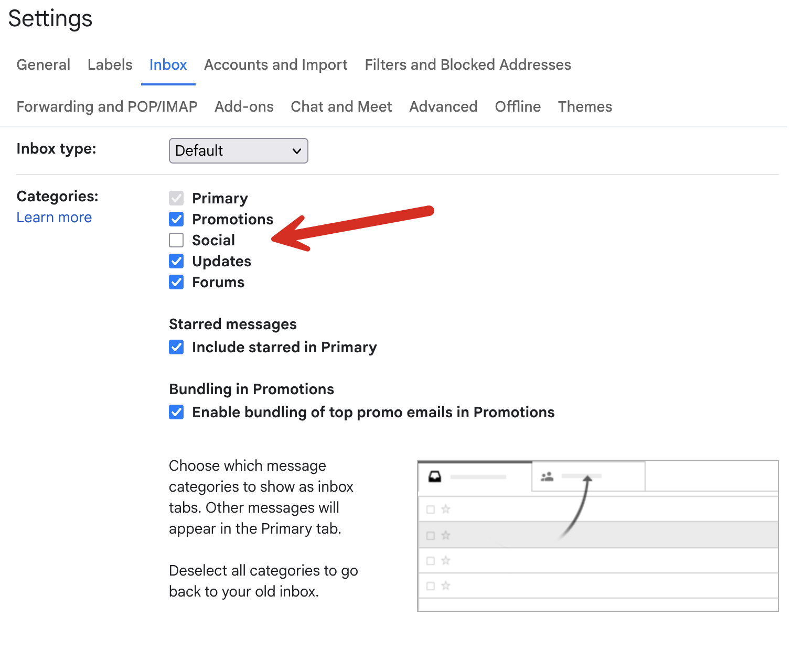Select Filters and Blocked Addresses tab
Viewport: 792px width, 672px height.
coord(467,65)
